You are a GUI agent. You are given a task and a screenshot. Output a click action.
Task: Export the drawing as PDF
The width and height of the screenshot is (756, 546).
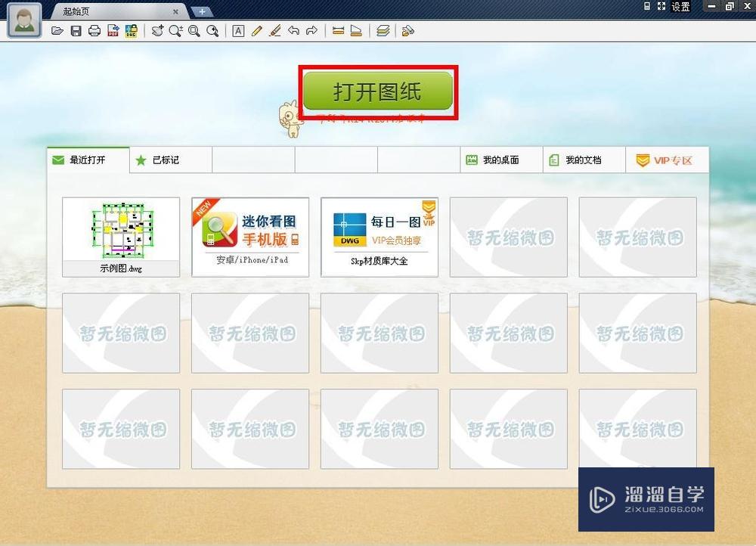(x=113, y=31)
